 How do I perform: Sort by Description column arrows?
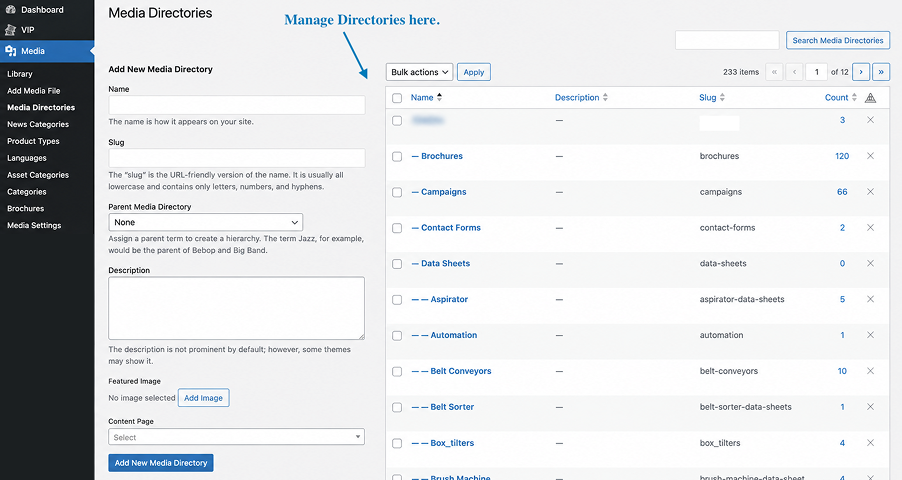click(x=605, y=97)
